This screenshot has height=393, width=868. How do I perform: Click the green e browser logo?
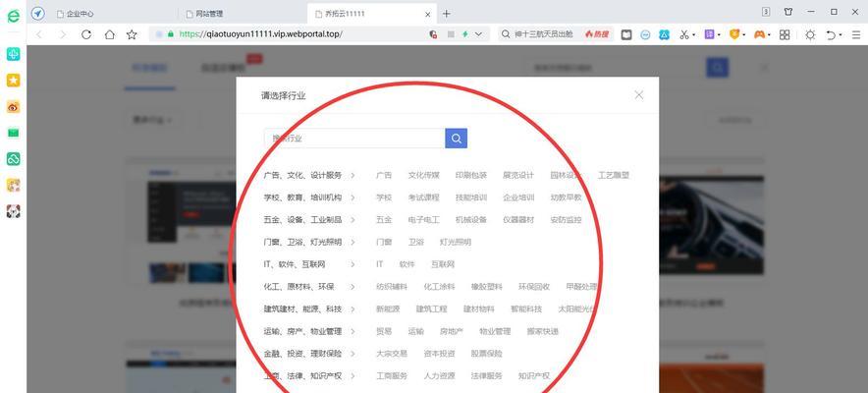click(13, 15)
